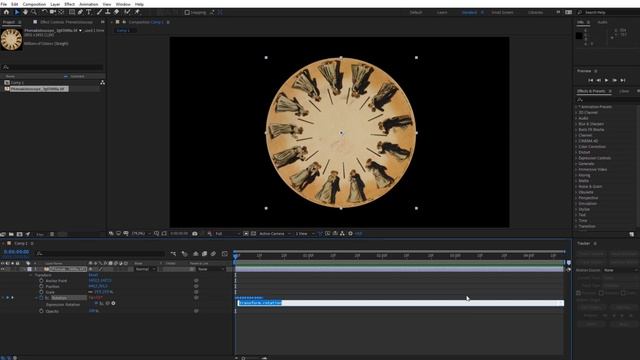Take a snapshot with the camera icon
Viewport: 640px width, 360px height.
point(195,234)
